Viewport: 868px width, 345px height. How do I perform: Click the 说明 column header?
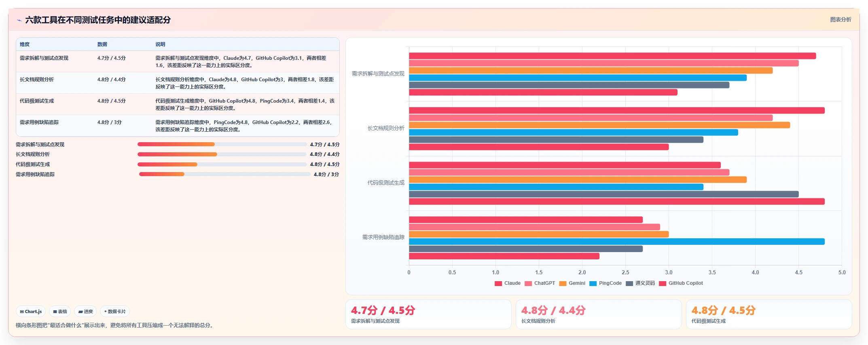[161, 44]
